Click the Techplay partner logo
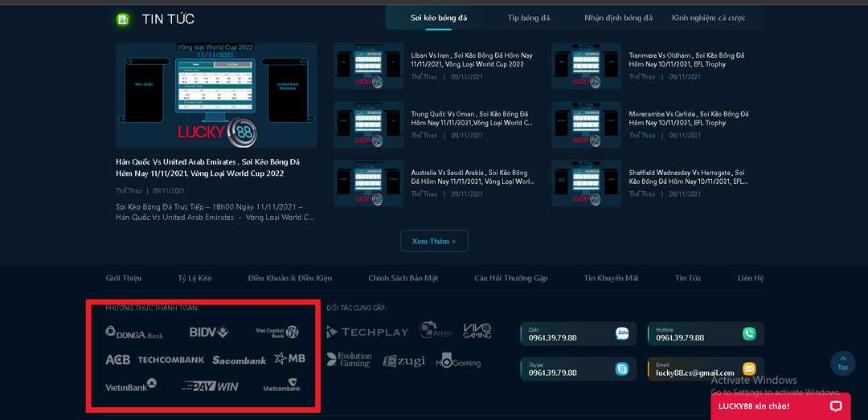The image size is (868, 420). pos(367,332)
